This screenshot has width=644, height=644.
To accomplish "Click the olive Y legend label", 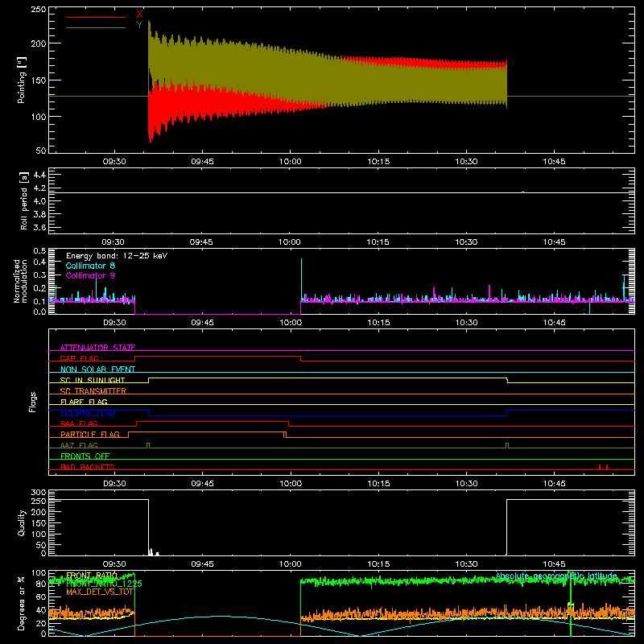I will [139, 25].
